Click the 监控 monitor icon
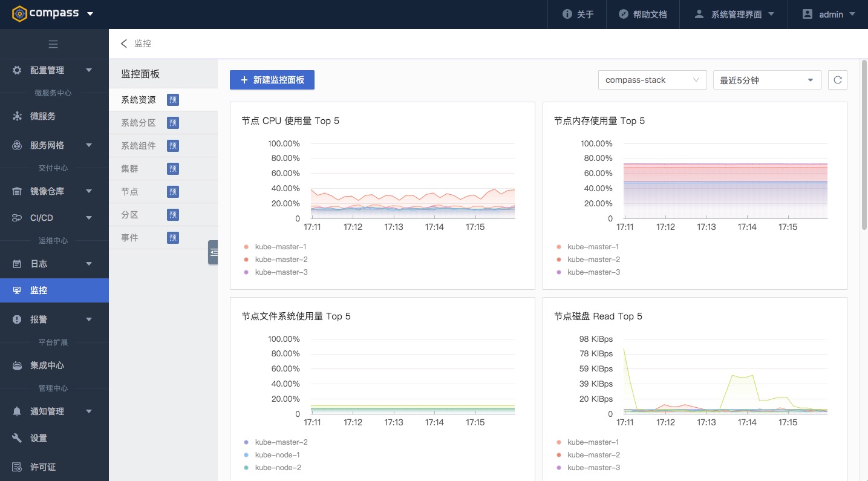 coord(17,290)
